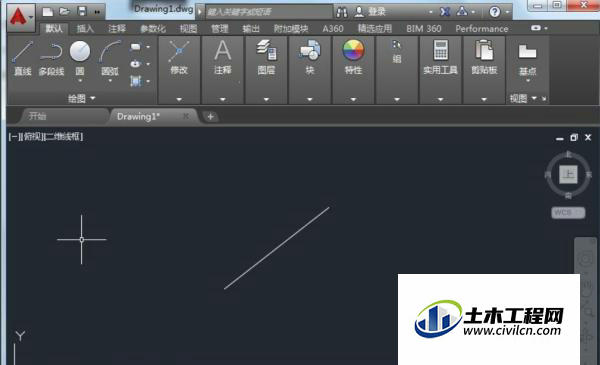Open the BIM 360 ribbon tab
This screenshot has width=600, height=365.
[x=424, y=29]
